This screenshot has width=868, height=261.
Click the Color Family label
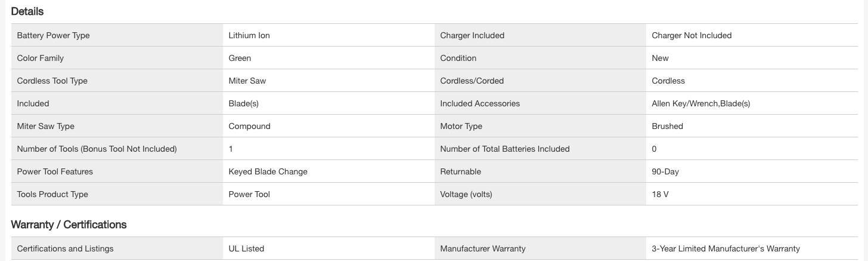pyautogui.click(x=40, y=58)
